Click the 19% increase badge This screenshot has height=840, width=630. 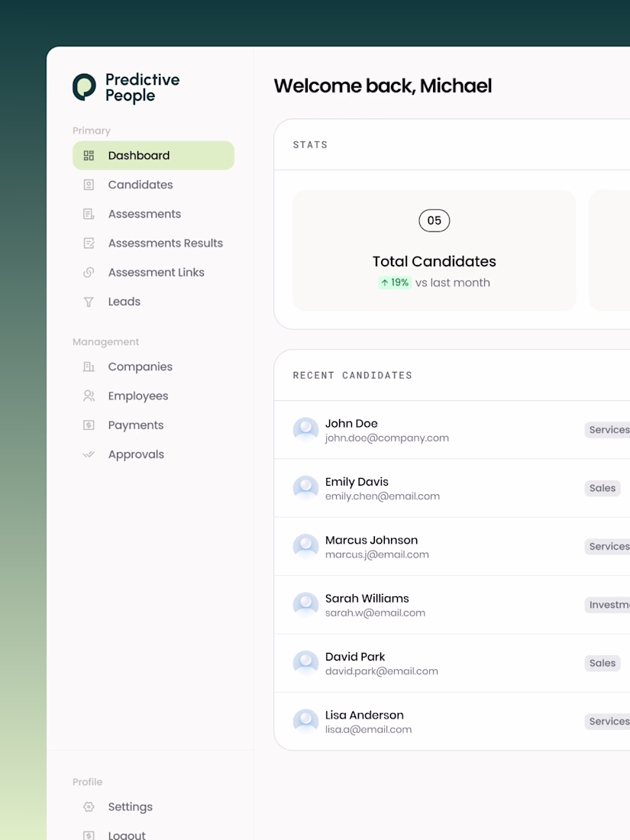pyautogui.click(x=395, y=283)
